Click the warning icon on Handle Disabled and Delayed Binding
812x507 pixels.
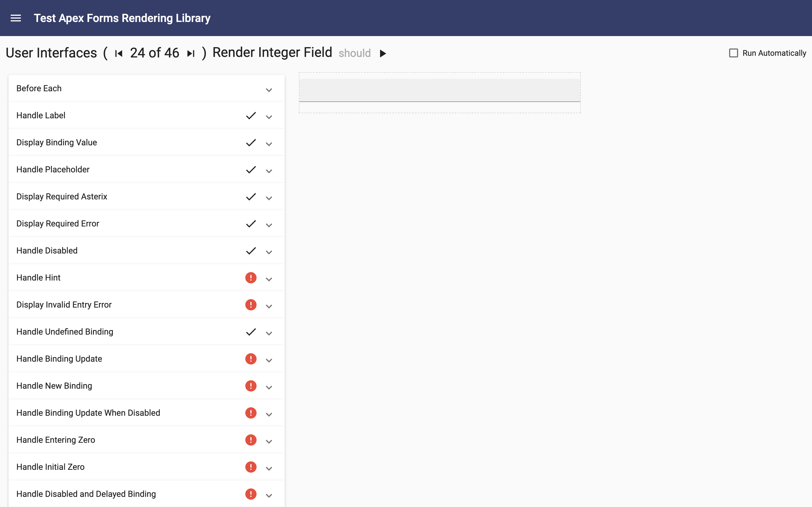click(x=250, y=493)
